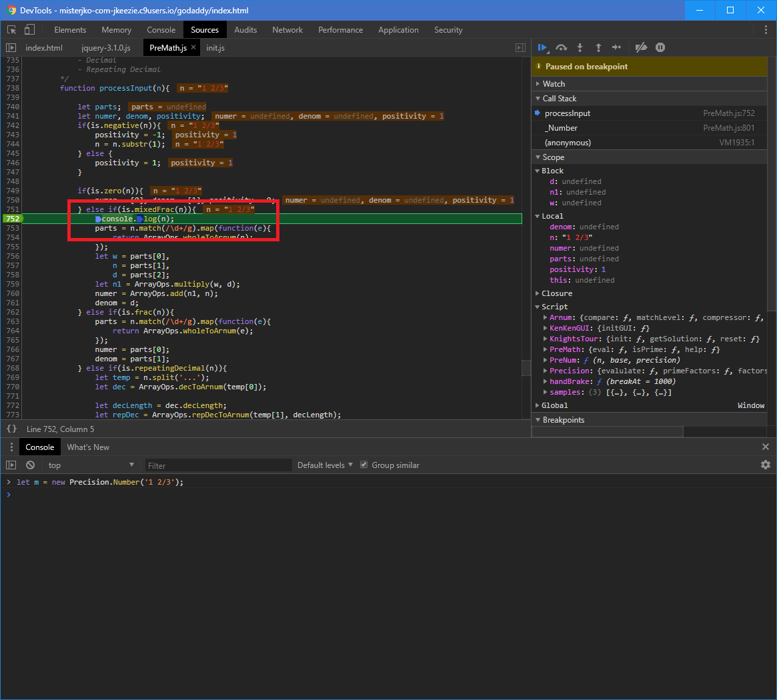This screenshot has height=700, width=777.
Task: Deactivate all breakpoints
Action: click(641, 47)
